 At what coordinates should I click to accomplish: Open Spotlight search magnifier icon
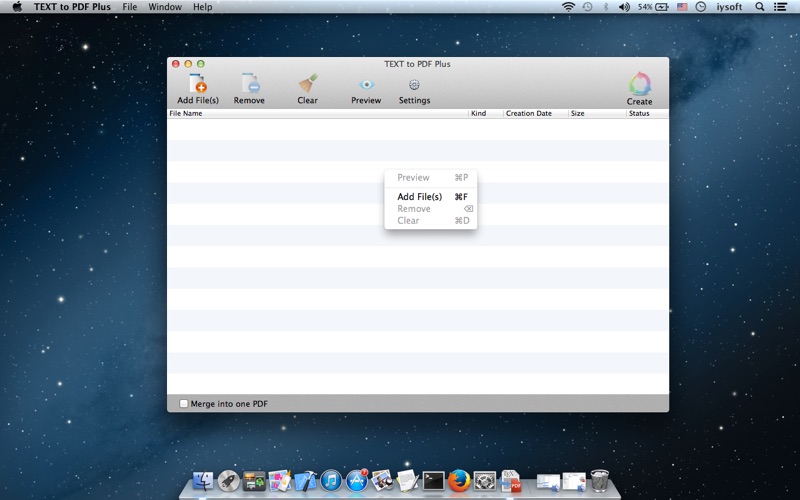click(x=760, y=7)
